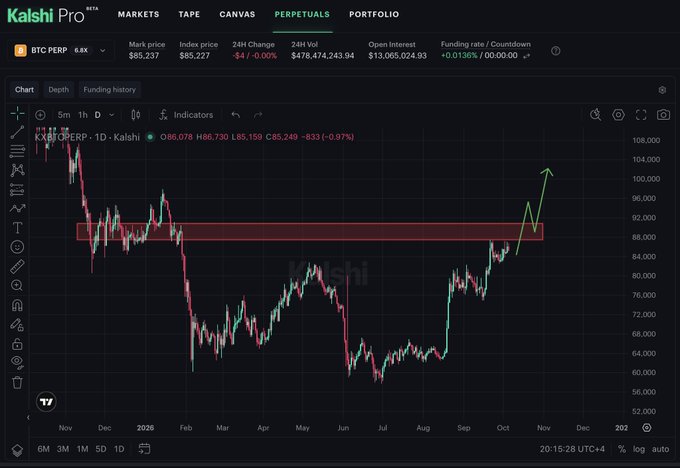Click the Kalshi Pro logo
Viewport: 680px width, 468px height.
pyautogui.click(x=52, y=16)
